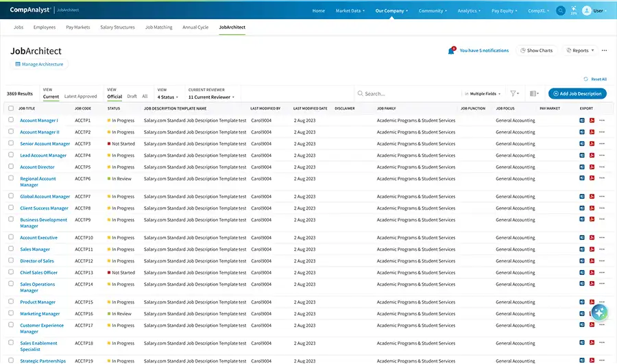The height and width of the screenshot is (364, 617).
Task: Select the Product Manager row checkbox
Action: click(11, 302)
